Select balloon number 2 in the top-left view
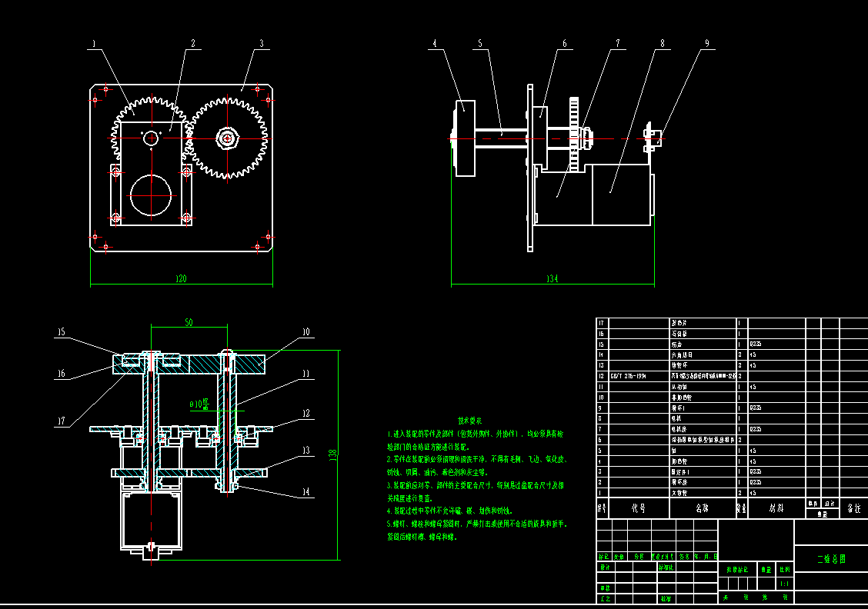The width and height of the screenshot is (868, 609). click(x=193, y=43)
